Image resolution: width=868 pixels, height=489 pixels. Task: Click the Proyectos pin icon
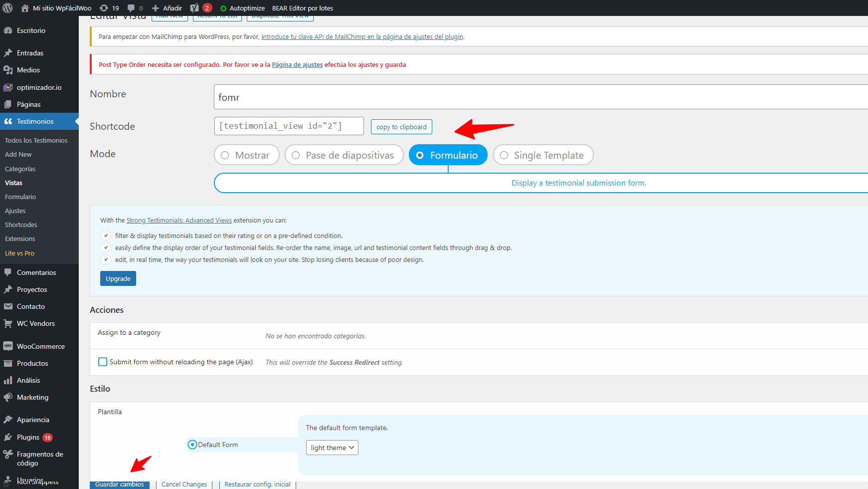coord(8,289)
